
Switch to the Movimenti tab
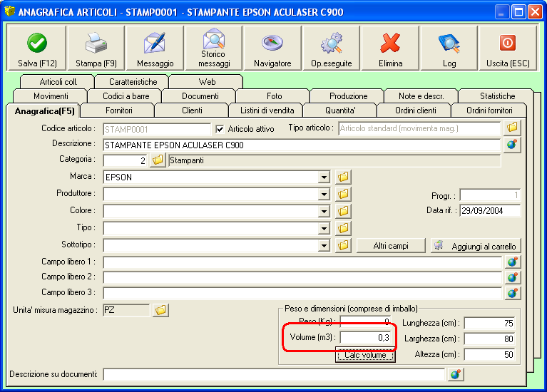[x=51, y=96]
